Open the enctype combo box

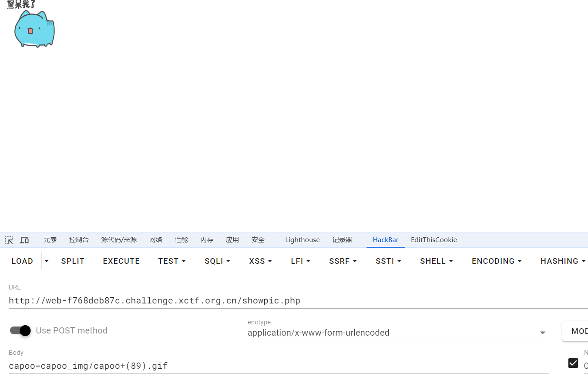[x=398, y=333]
